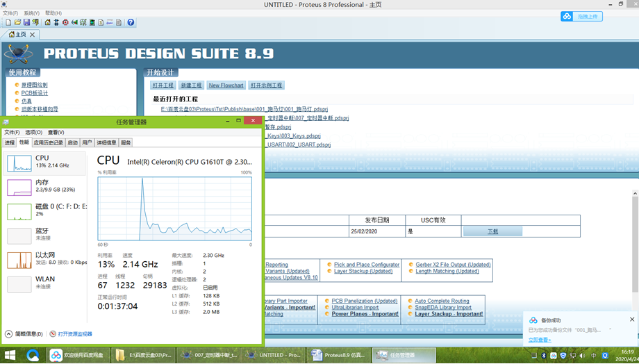Viewport: 639px width, 364px height.
Task: Go to Home page via toolbar house icon
Action: [x=48, y=22]
